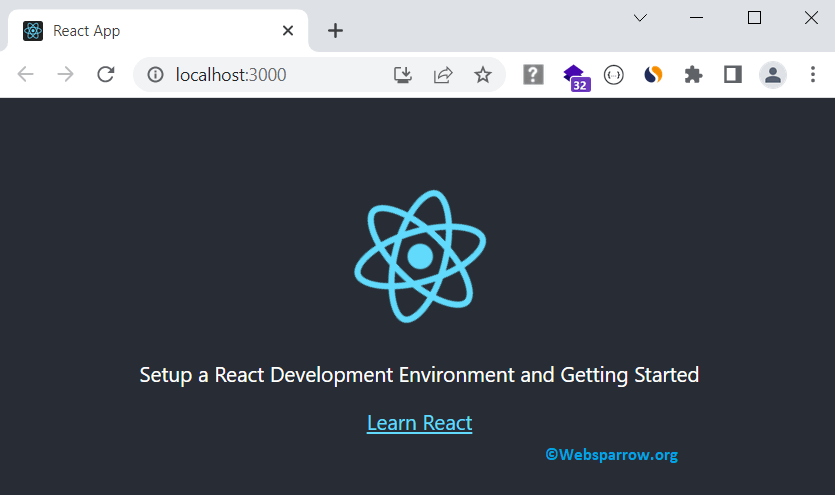The image size is (835, 495).
Task: Maximize the browser window
Action: pyautogui.click(x=754, y=18)
